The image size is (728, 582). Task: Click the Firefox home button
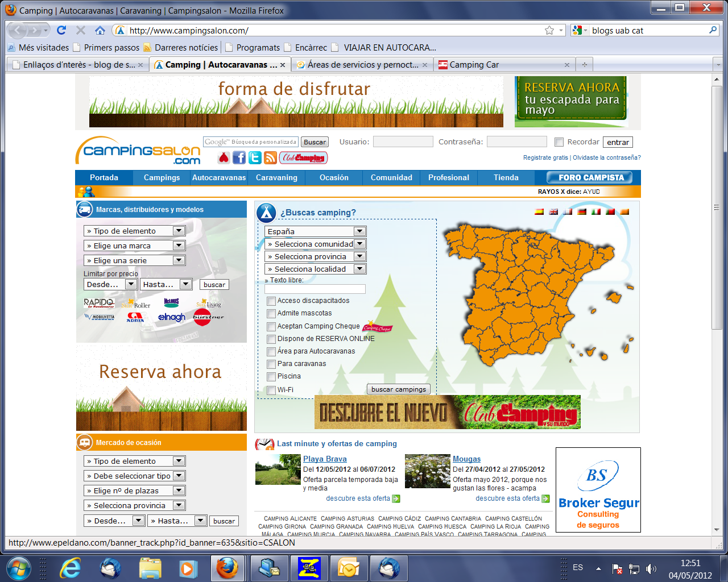tap(100, 31)
